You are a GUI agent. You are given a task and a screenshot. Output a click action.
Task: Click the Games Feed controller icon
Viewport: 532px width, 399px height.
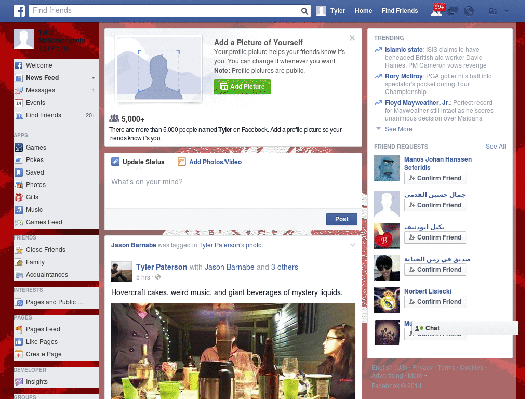(19, 222)
